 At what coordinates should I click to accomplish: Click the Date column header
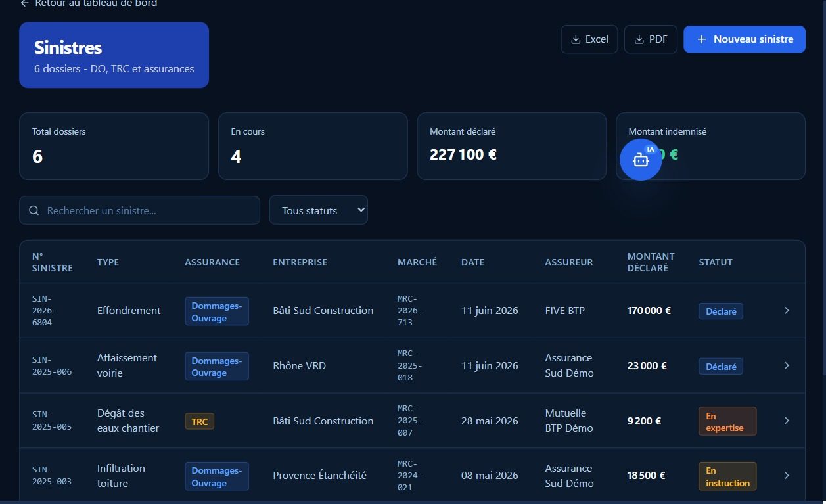click(472, 262)
